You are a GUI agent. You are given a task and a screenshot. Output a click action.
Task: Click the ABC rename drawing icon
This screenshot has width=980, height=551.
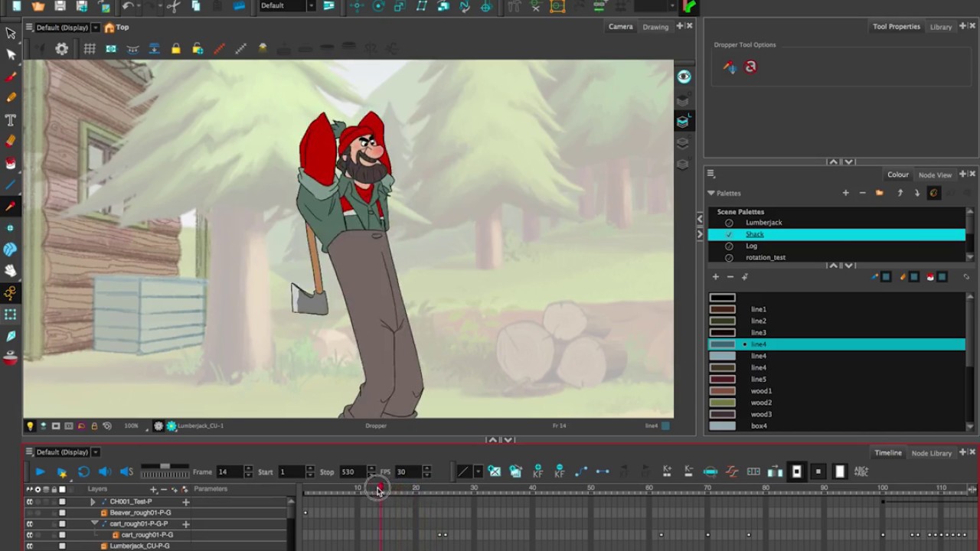861,471
